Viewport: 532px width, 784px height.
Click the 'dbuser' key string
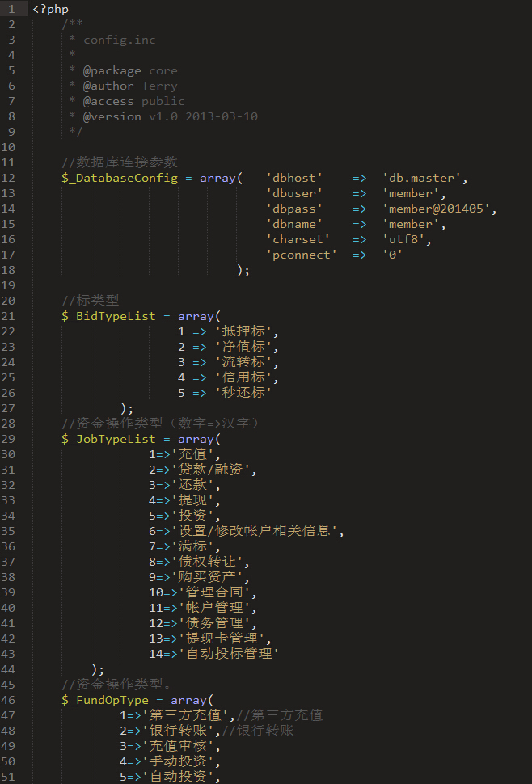point(294,193)
